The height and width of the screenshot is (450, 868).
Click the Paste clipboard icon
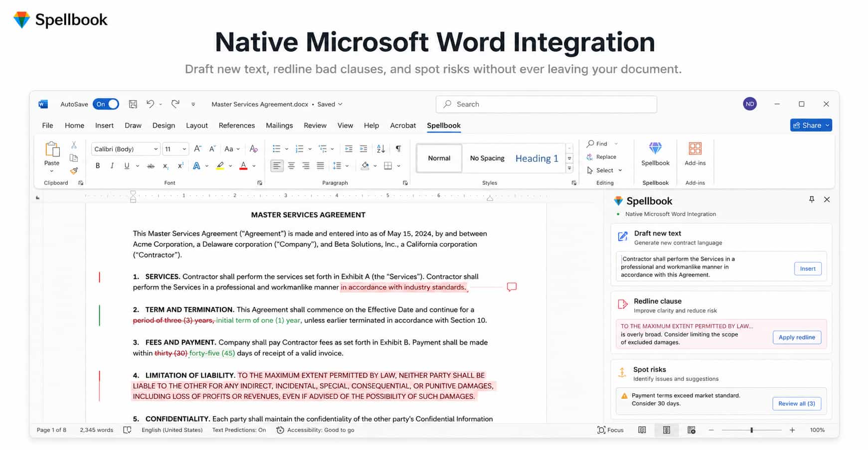[x=52, y=150]
